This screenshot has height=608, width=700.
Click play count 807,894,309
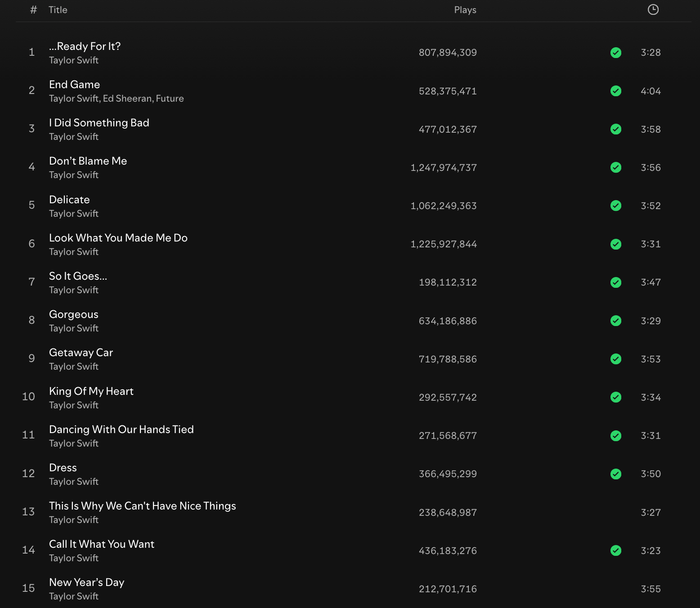(x=448, y=53)
